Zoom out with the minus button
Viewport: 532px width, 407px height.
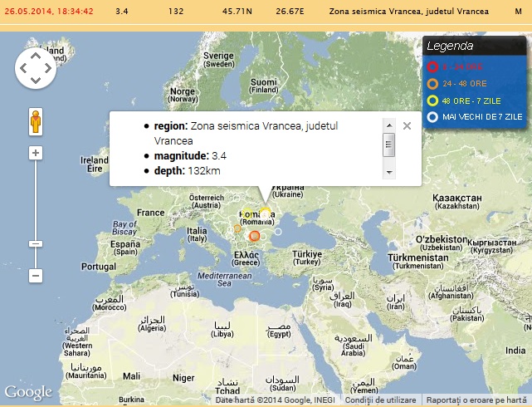point(36,275)
